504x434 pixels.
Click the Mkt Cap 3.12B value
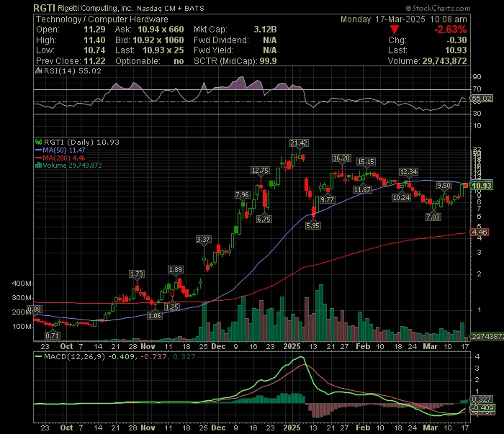pyautogui.click(x=266, y=30)
